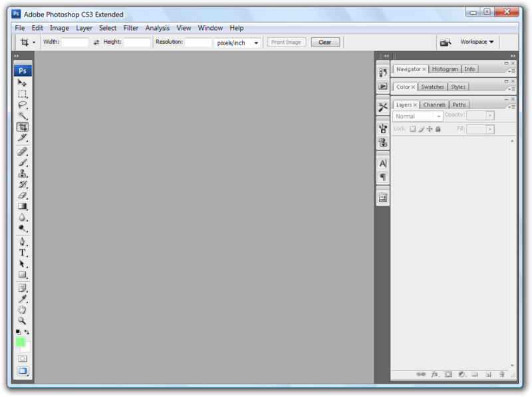Select the Path Selection tool
This screenshot has height=397, width=532.
click(23, 263)
